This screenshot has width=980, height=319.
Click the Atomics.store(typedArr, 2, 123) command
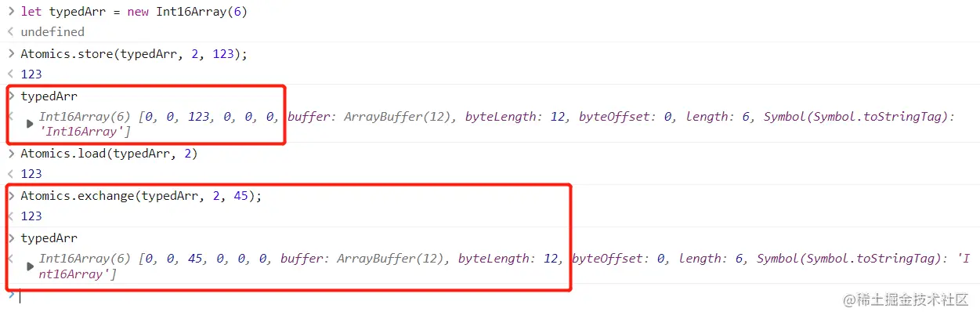click(x=134, y=54)
